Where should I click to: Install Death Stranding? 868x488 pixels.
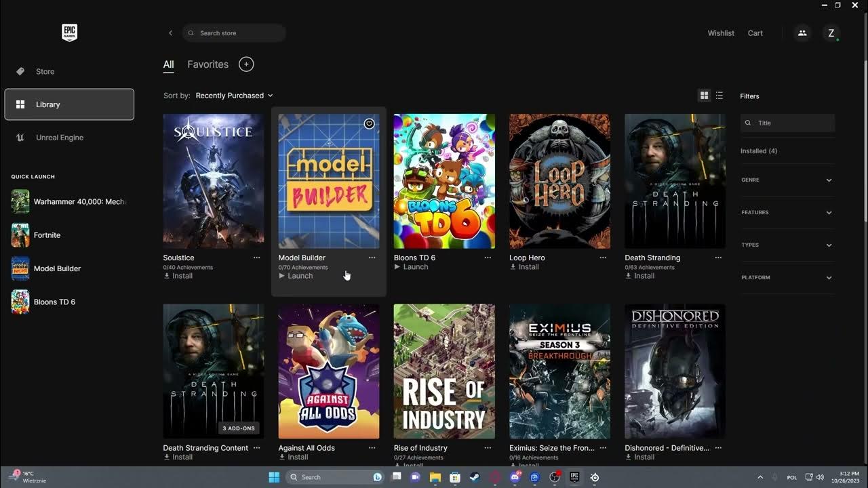(639, 276)
